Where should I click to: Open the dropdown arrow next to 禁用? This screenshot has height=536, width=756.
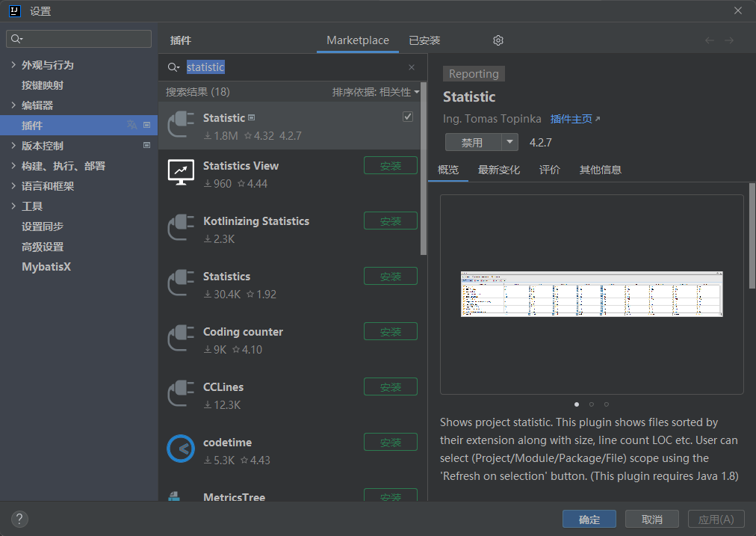pos(509,142)
